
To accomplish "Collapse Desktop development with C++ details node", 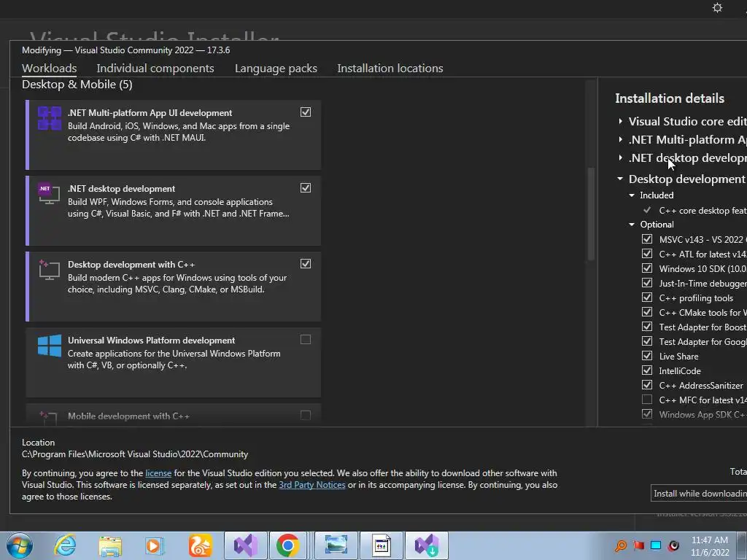I will tap(620, 179).
